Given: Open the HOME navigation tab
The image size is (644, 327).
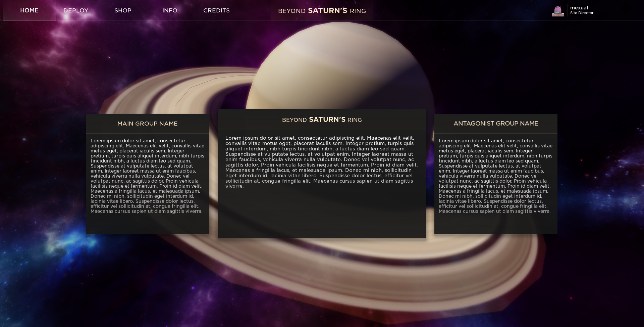Looking at the screenshot, I should (29, 10).
